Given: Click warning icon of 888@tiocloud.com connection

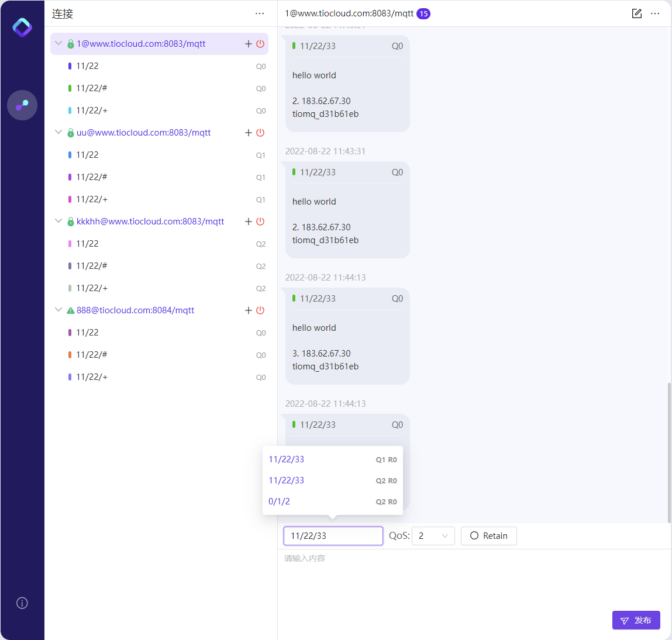Looking at the screenshot, I should point(71,310).
